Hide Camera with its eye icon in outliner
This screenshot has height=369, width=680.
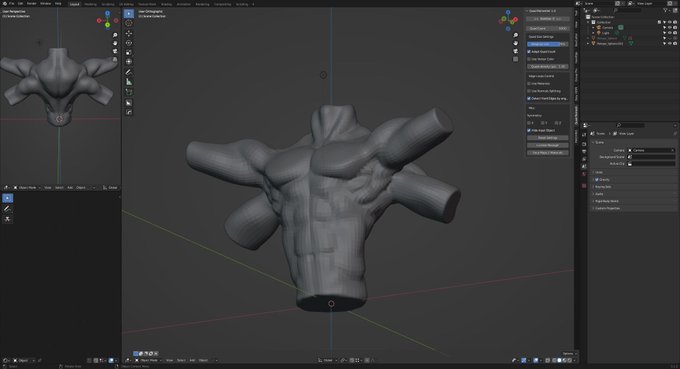pyautogui.click(x=670, y=27)
